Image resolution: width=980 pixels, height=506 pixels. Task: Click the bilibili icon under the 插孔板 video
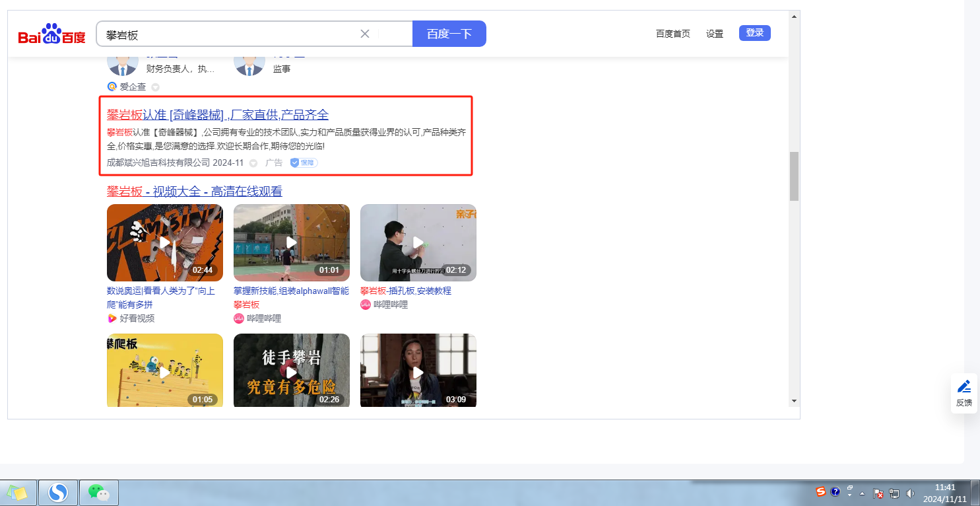click(366, 305)
